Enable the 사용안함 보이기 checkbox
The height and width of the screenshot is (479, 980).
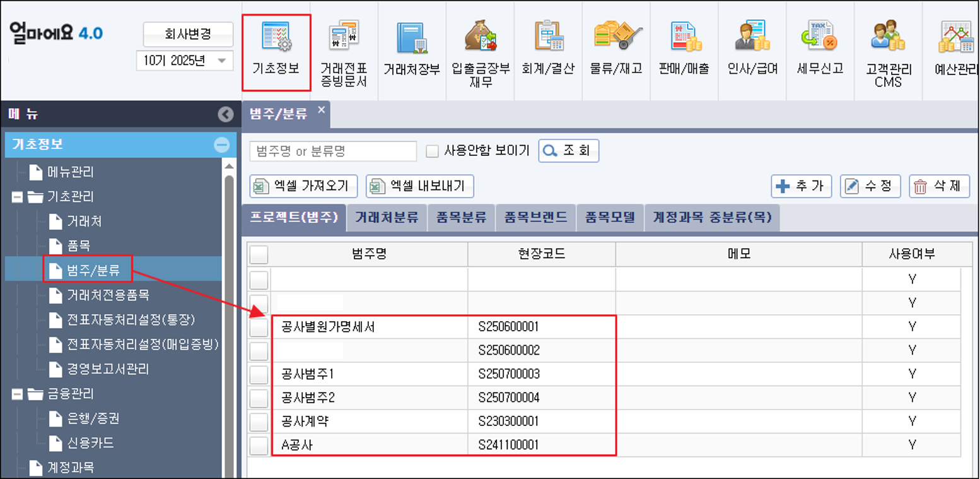(x=433, y=151)
